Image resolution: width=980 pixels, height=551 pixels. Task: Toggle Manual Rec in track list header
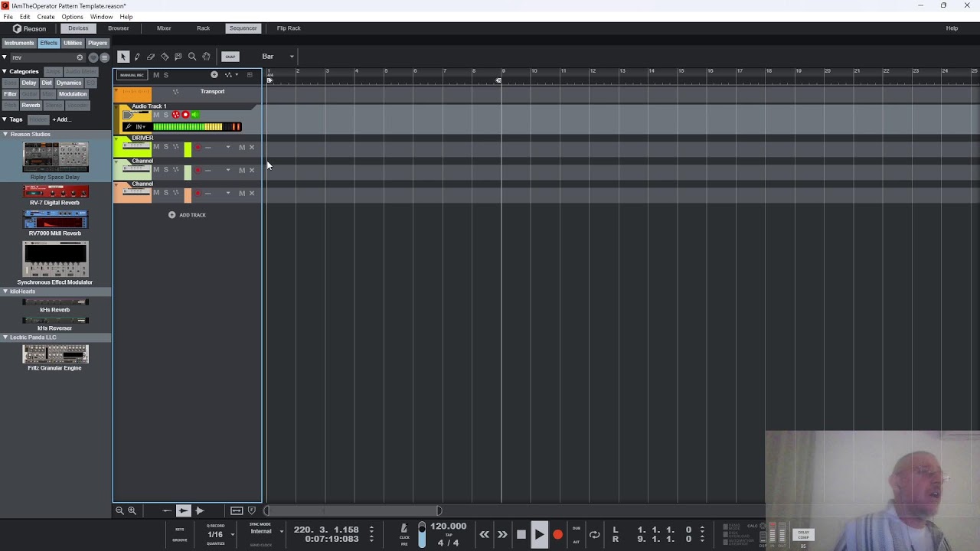pyautogui.click(x=132, y=75)
